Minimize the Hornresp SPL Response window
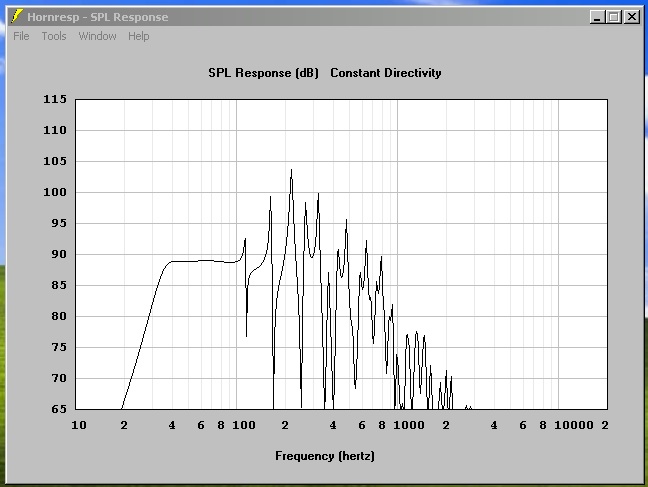The height and width of the screenshot is (487, 648). tap(597, 17)
